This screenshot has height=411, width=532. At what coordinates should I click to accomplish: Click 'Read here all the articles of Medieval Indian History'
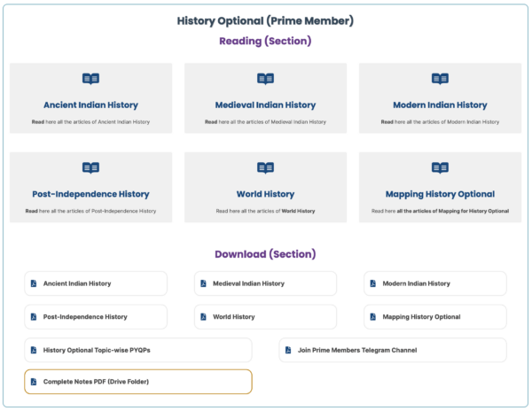[x=265, y=122]
